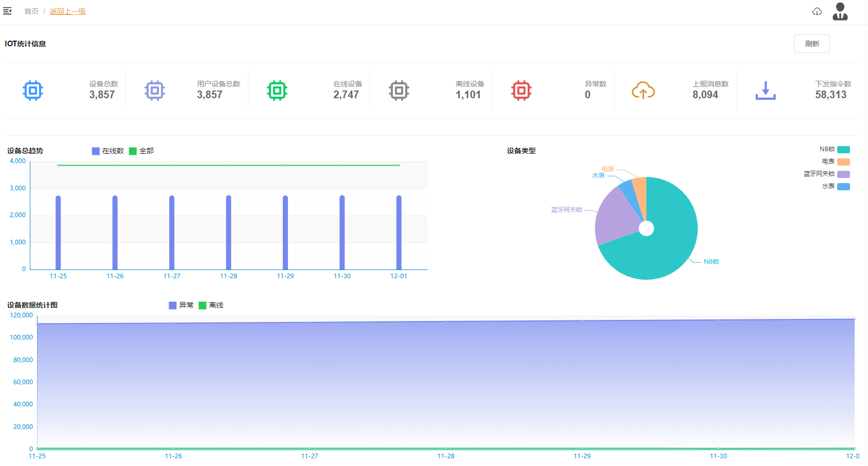The height and width of the screenshot is (466, 868).
Task: Click the orange cloud upload icon for 上报消息数
Action: (x=643, y=91)
